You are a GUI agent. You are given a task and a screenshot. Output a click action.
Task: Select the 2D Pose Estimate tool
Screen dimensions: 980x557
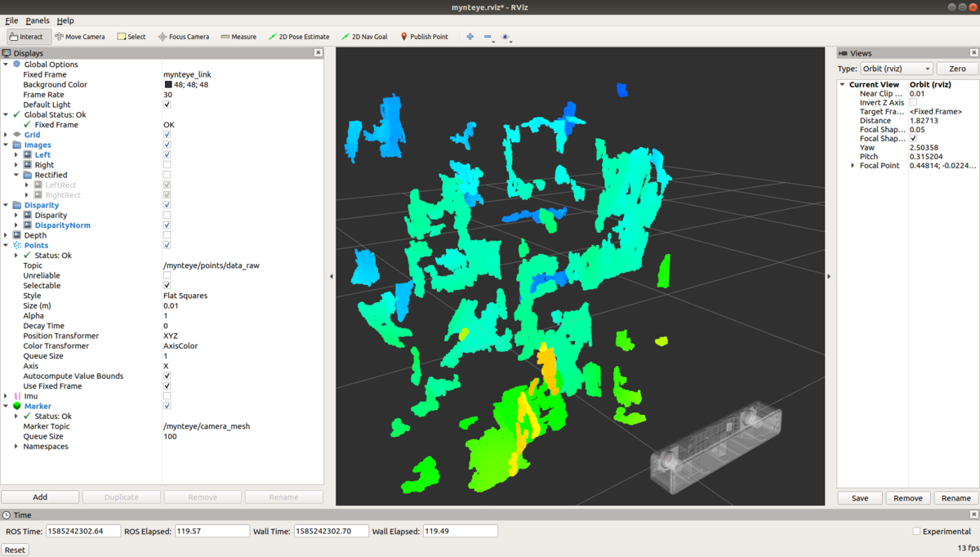(299, 37)
